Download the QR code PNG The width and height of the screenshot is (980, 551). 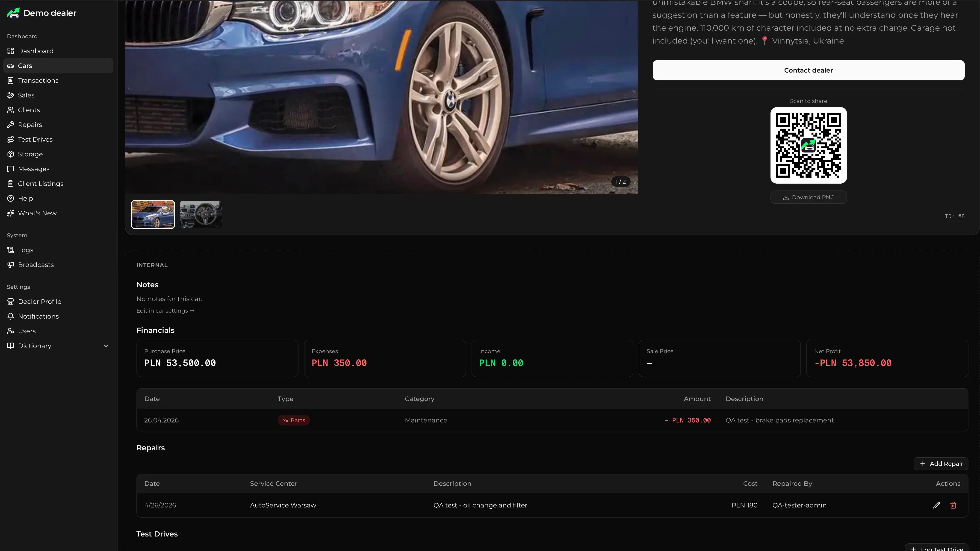(809, 197)
